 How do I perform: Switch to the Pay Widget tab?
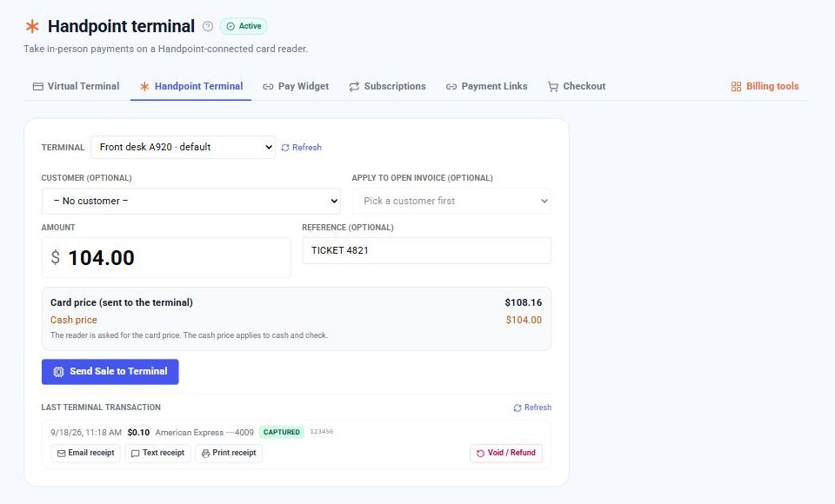[296, 86]
